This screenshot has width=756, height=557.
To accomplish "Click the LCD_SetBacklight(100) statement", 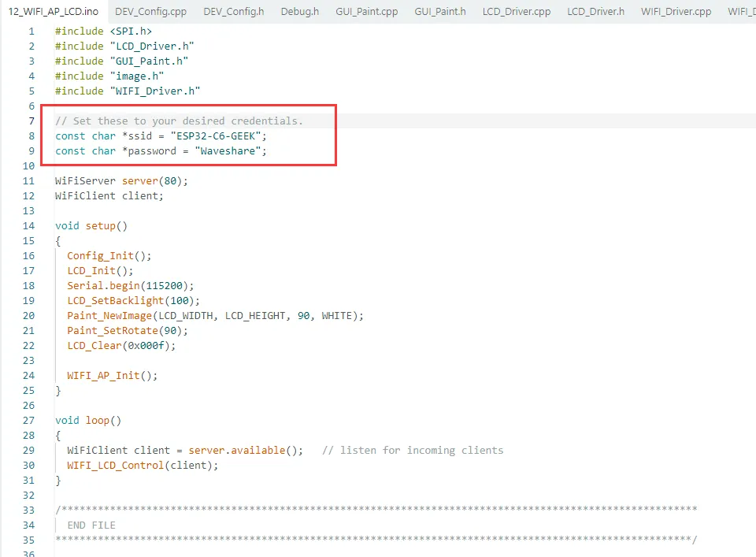I will [x=133, y=300].
